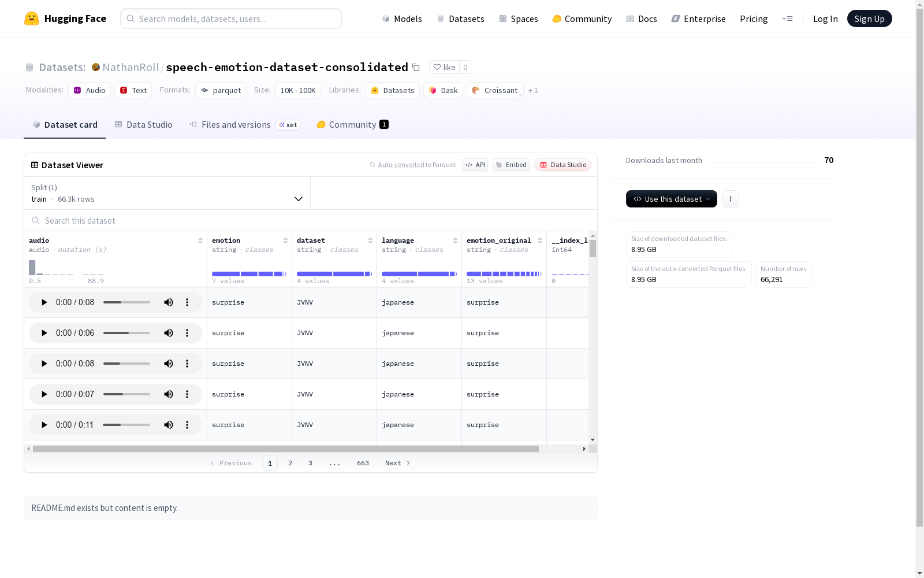The height and width of the screenshot is (578, 924).
Task: Adjust the 0:11 audio seek slider
Action: pos(126,425)
